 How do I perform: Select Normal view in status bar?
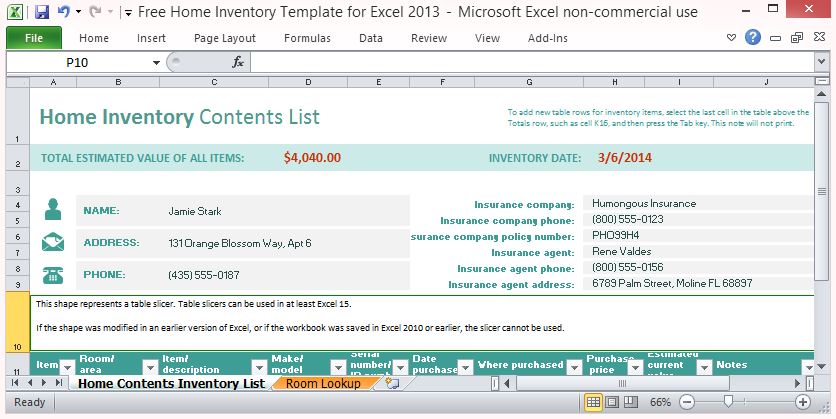point(593,402)
